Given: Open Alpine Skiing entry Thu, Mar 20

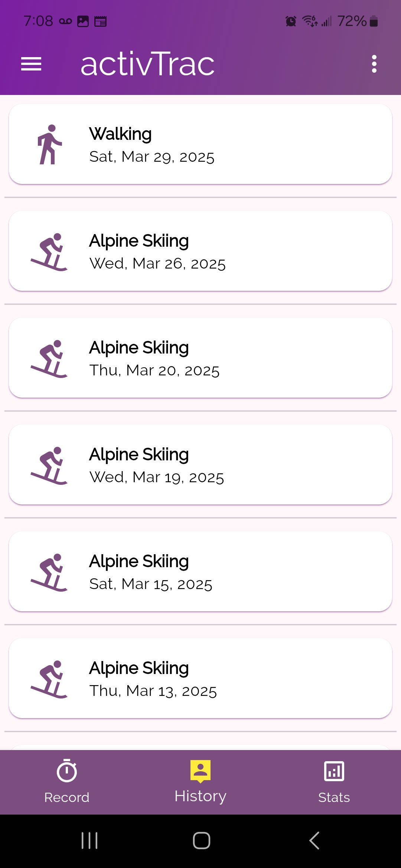Looking at the screenshot, I should 223,358.
